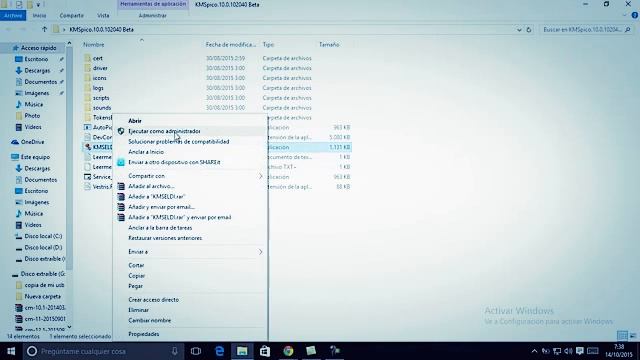Switch to details view layout icon
This screenshot has height=360, width=640.
pyautogui.click(x=622, y=336)
